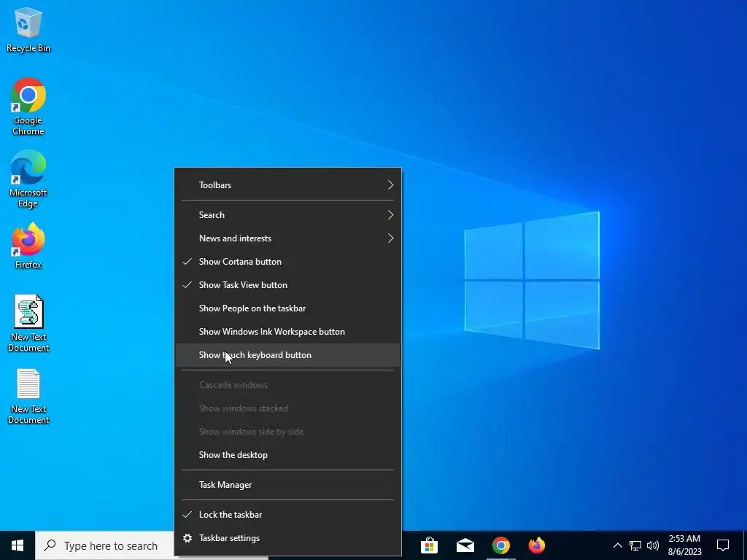Enable Show People on the taskbar

287,308
